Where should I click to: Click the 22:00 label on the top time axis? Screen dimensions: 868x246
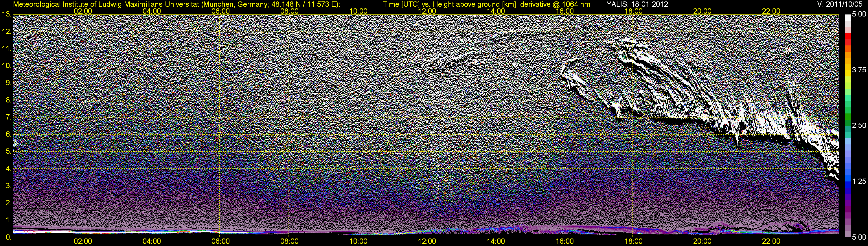(771, 11)
